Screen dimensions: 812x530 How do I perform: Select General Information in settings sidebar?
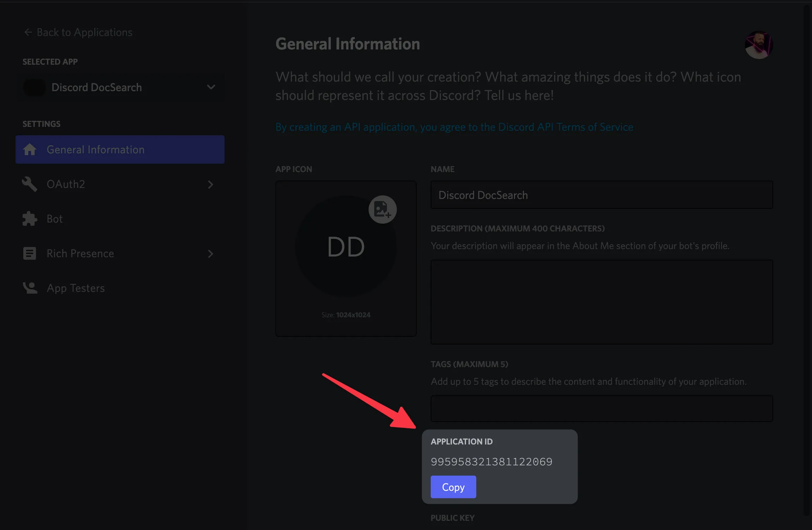(120, 149)
